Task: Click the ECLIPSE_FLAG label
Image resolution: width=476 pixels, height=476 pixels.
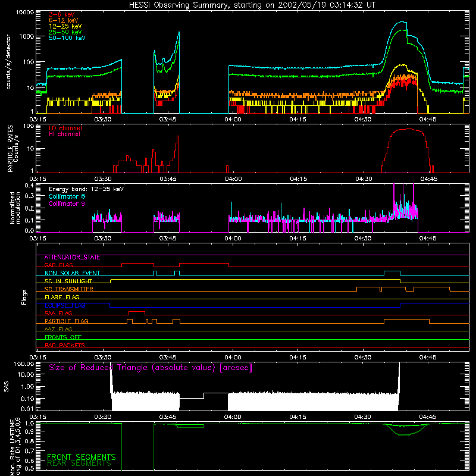Action: (65, 305)
